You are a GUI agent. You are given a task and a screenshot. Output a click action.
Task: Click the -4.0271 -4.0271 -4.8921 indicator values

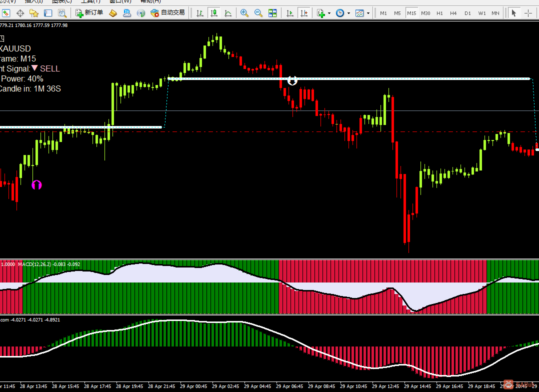point(35,320)
